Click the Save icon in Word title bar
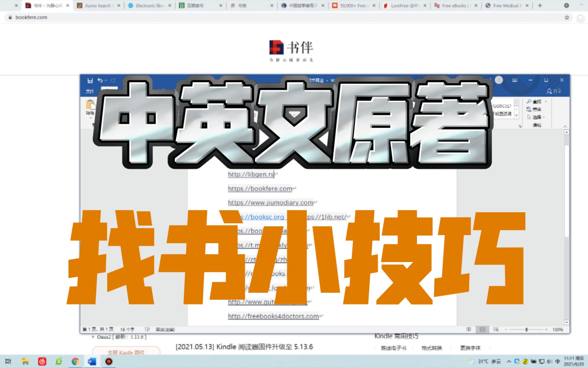This screenshot has height=368, width=588. click(x=90, y=81)
